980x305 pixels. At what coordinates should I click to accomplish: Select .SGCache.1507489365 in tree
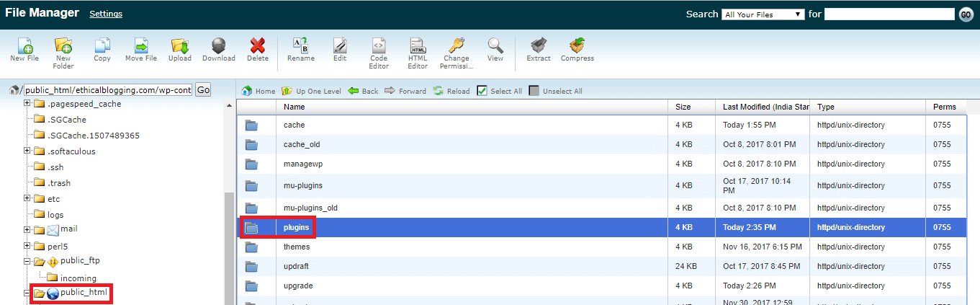pyautogui.click(x=94, y=136)
